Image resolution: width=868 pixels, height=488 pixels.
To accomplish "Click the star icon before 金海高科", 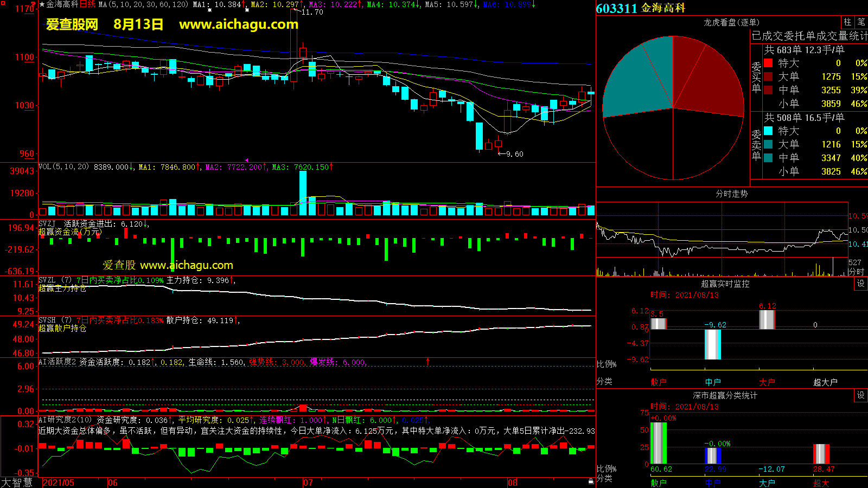I will tap(42, 4).
